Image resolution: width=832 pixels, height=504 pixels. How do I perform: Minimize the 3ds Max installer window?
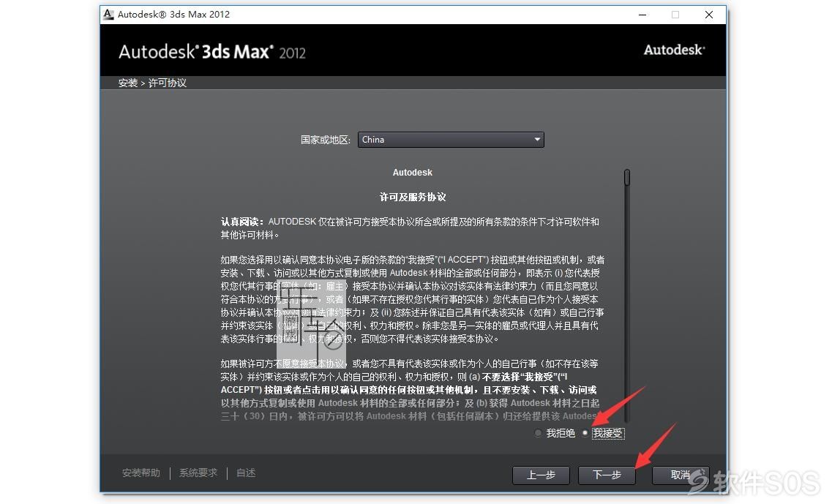(642, 15)
